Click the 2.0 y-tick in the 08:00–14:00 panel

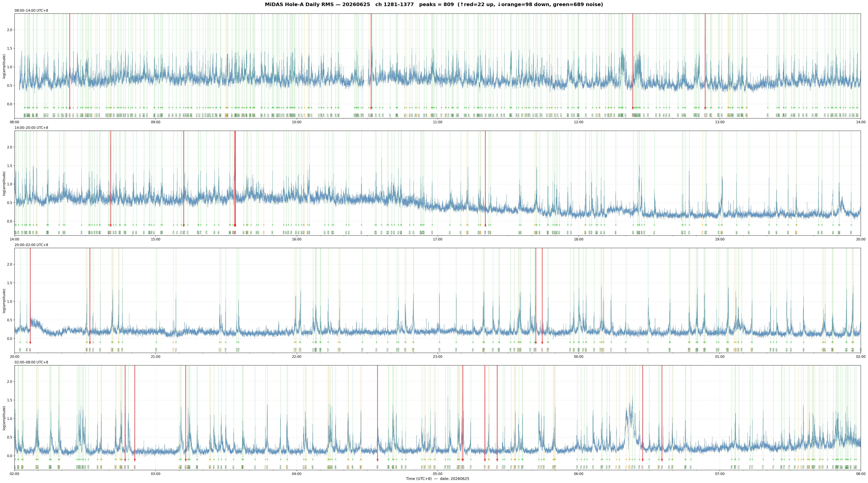tap(9, 30)
